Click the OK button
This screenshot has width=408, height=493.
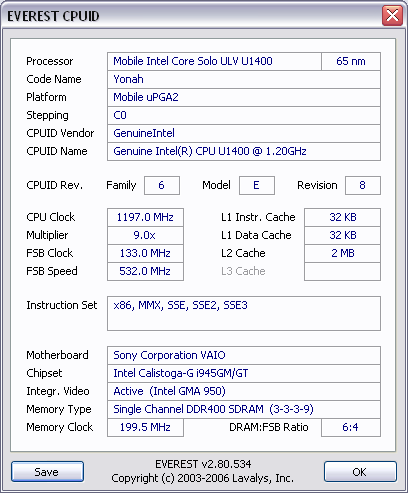[x=360, y=472]
